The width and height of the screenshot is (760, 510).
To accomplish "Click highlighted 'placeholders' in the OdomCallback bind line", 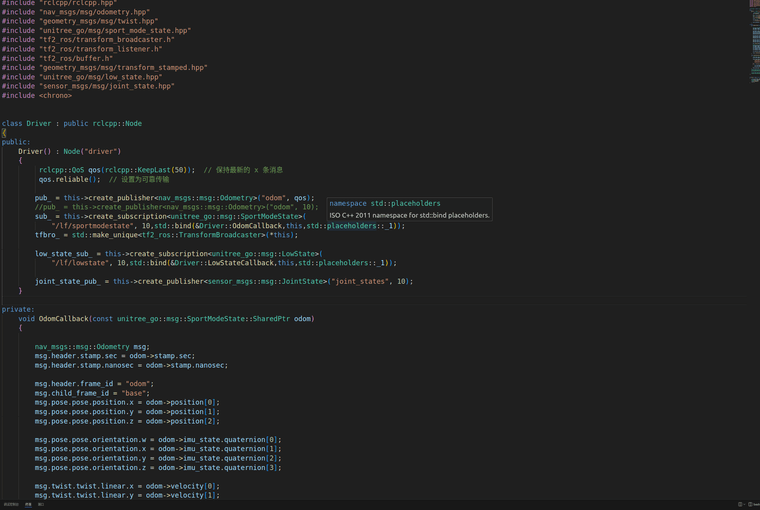I will coord(351,226).
